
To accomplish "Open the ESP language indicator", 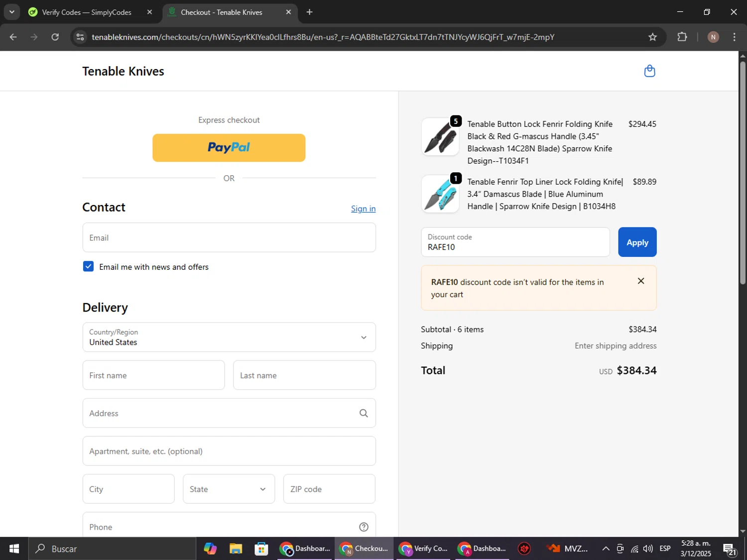I will 665,549.
